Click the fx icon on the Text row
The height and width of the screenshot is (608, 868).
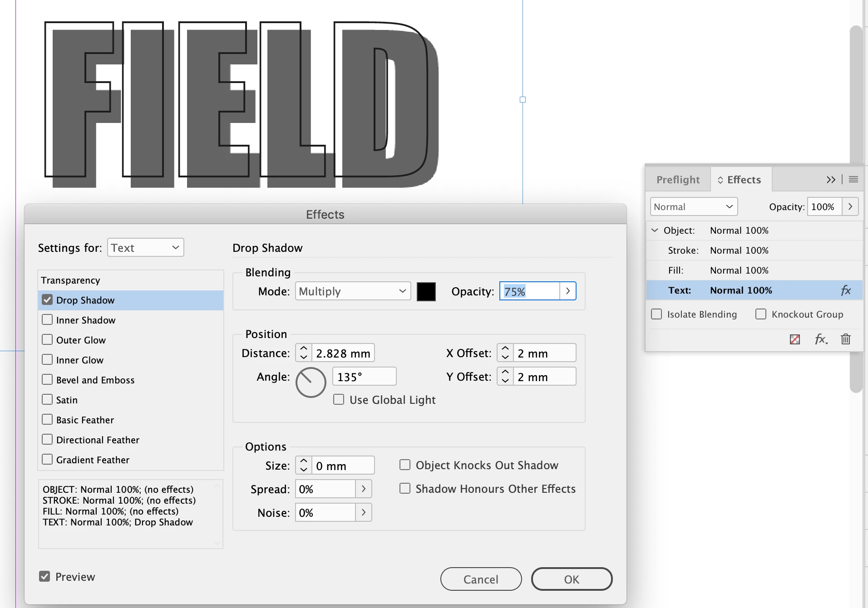coord(846,290)
